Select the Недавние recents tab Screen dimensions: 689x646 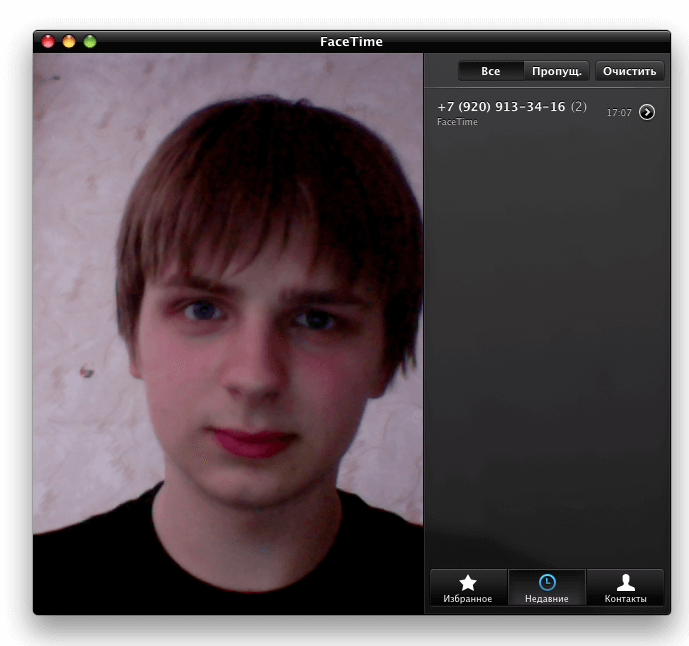[x=547, y=588]
